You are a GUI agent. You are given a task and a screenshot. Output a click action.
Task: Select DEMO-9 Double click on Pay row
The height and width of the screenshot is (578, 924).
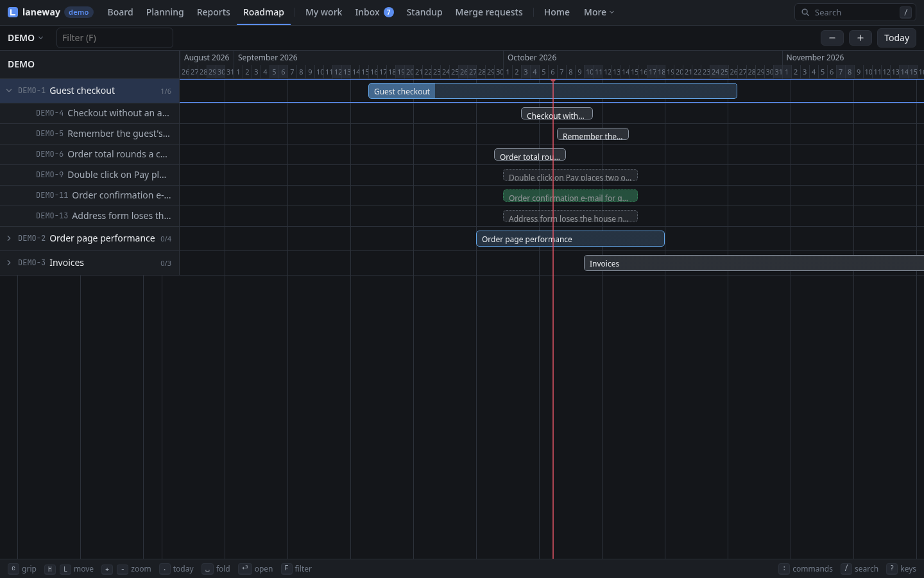coord(90,175)
